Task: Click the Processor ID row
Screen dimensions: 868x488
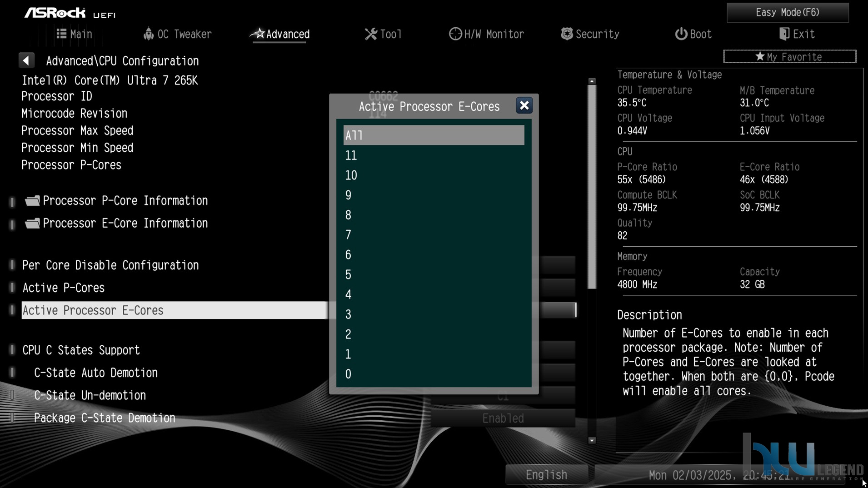Action: tap(57, 96)
